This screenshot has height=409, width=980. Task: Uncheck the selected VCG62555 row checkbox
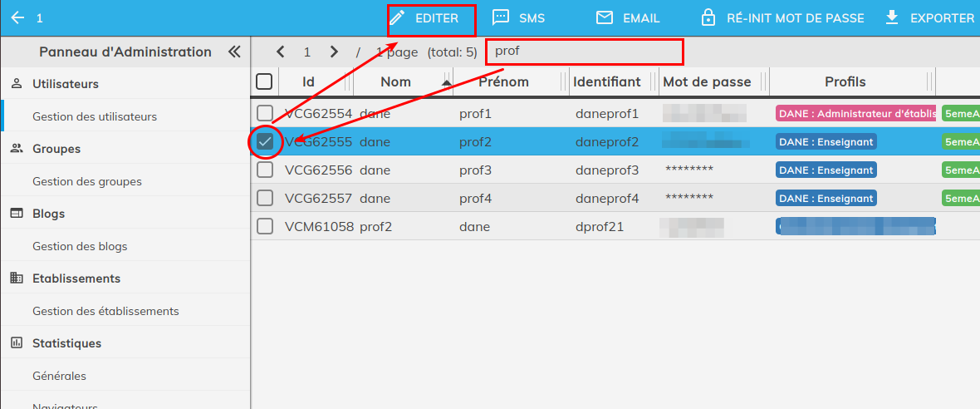pyautogui.click(x=265, y=142)
